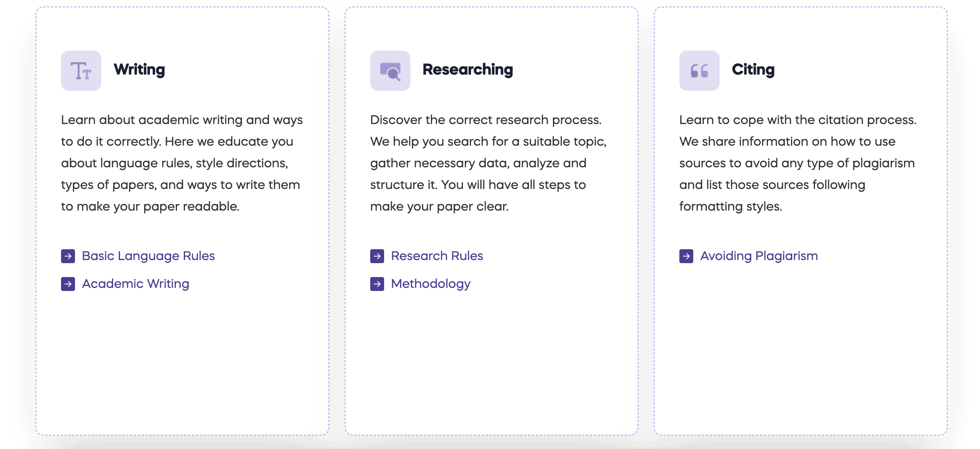
Task: Click arrow icon beside Basic Language Rules
Action: 68,256
